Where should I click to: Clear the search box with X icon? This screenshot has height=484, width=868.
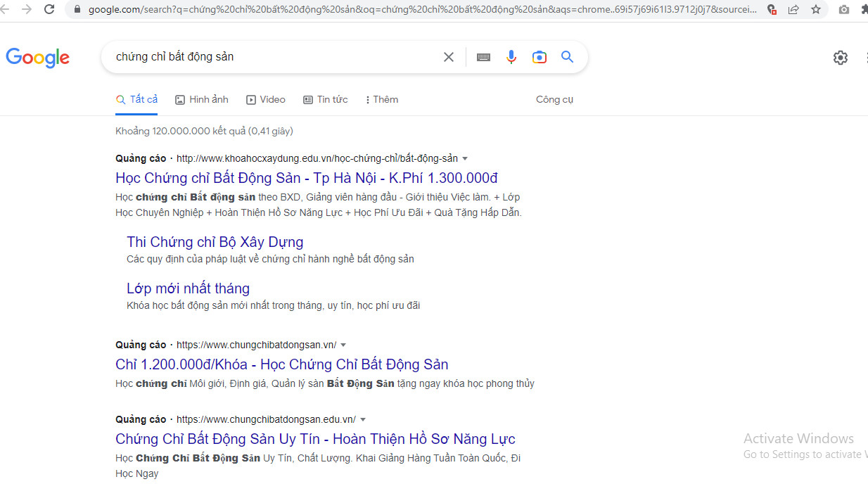(x=448, y=57)
